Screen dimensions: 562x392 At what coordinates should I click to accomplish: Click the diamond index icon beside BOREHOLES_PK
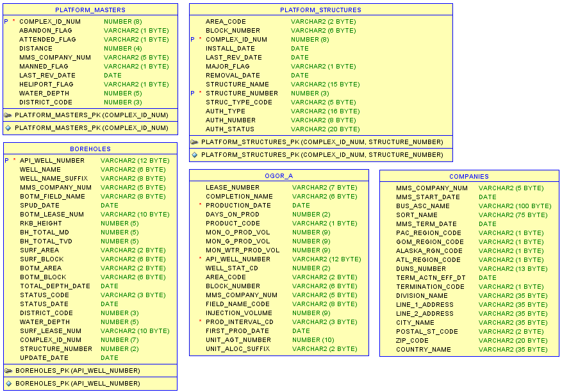click(8, 384)
